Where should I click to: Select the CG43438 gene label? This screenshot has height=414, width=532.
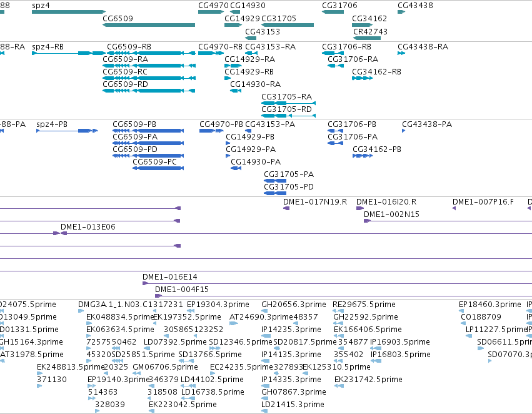pyautogui.click(x=415, y=6)
